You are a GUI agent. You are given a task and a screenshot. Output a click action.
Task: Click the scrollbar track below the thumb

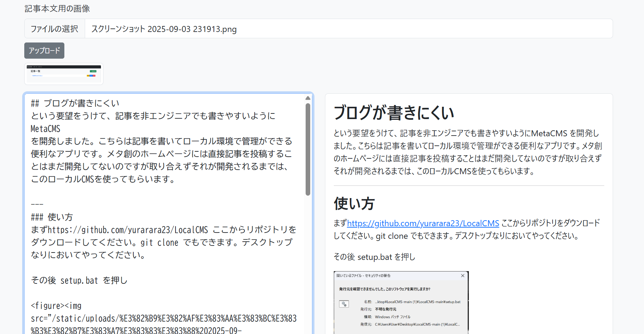click(308, 263)
